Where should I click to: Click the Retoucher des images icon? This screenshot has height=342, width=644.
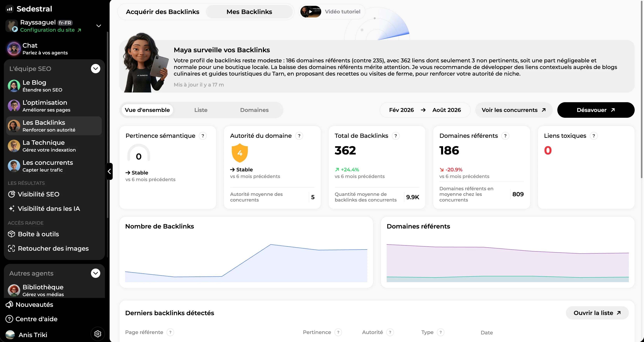11,249
